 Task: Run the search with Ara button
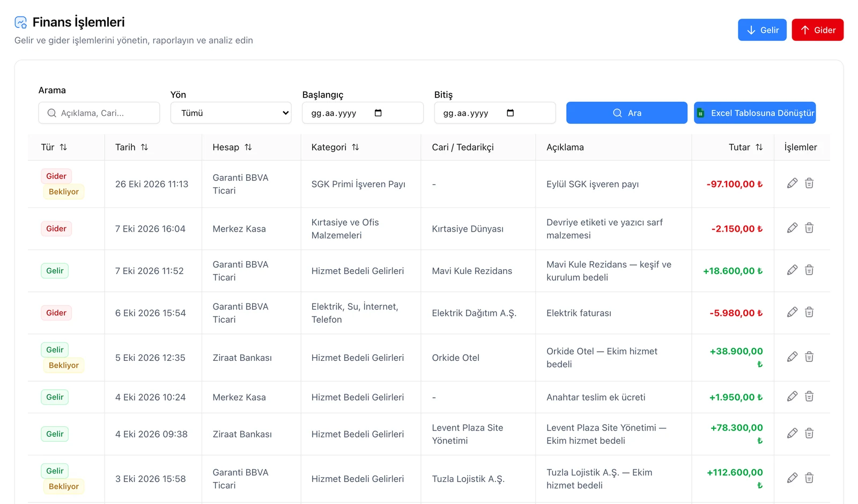point(626,113)
